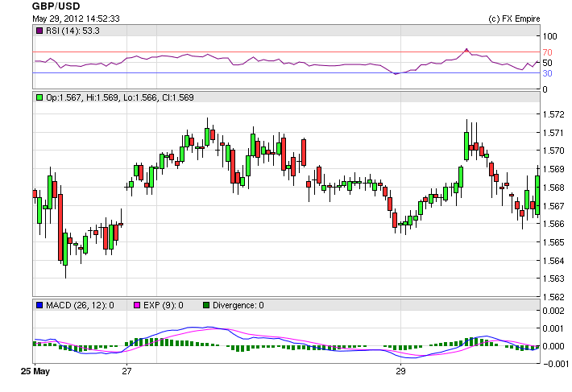The image size is (572, 392).
Task: Click the 1.564 price axis label
Action: (553, 261)
